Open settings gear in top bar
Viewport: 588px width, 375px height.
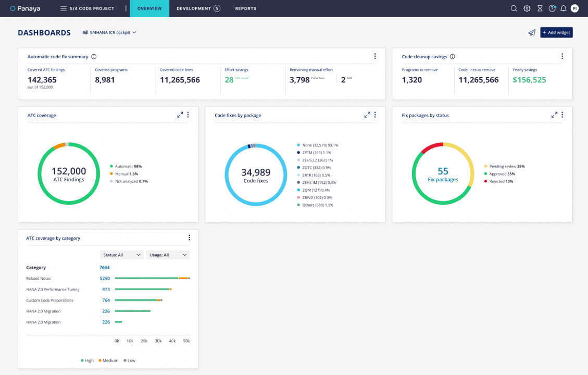(527, 8)
